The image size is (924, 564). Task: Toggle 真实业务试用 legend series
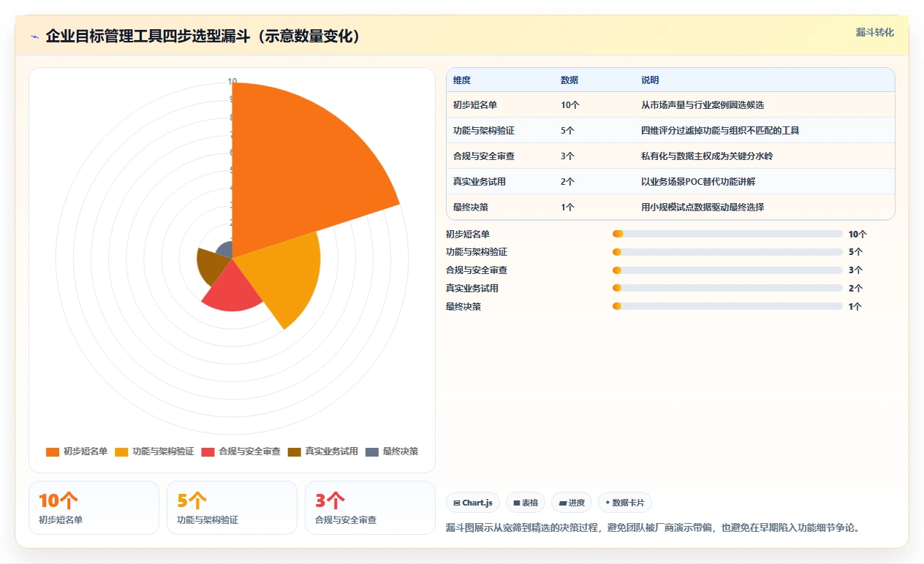pos(322,451)
